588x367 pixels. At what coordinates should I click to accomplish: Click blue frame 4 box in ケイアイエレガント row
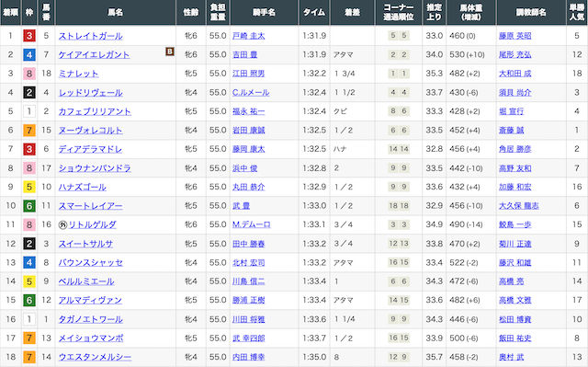pos(29,55)
